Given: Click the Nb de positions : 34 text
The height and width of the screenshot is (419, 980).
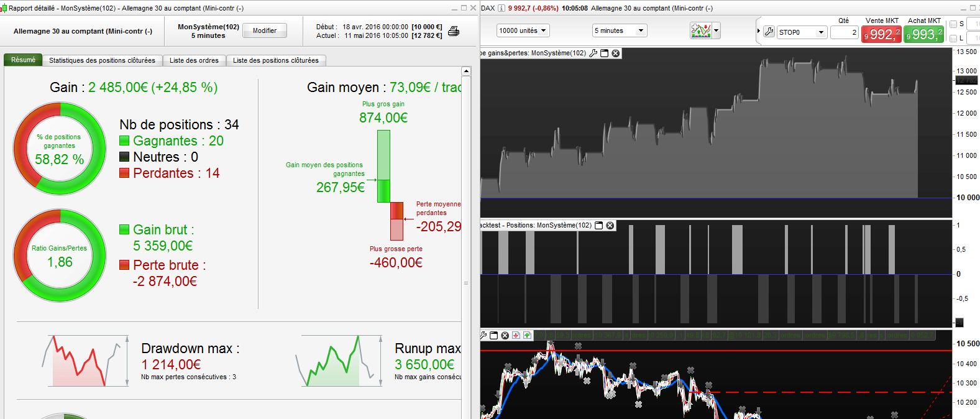Looking at the screenshot, I should pos(179,124).
